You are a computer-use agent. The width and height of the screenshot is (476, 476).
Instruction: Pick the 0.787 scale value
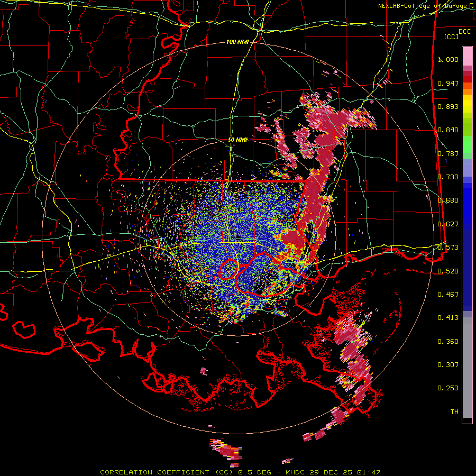pyautogui.click(x=448, y=153)
